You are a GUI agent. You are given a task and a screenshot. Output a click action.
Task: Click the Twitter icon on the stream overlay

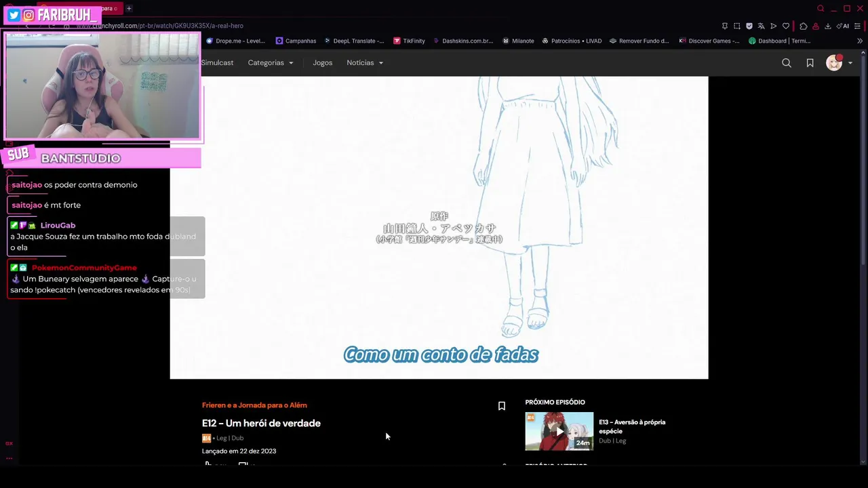point(14,15)
